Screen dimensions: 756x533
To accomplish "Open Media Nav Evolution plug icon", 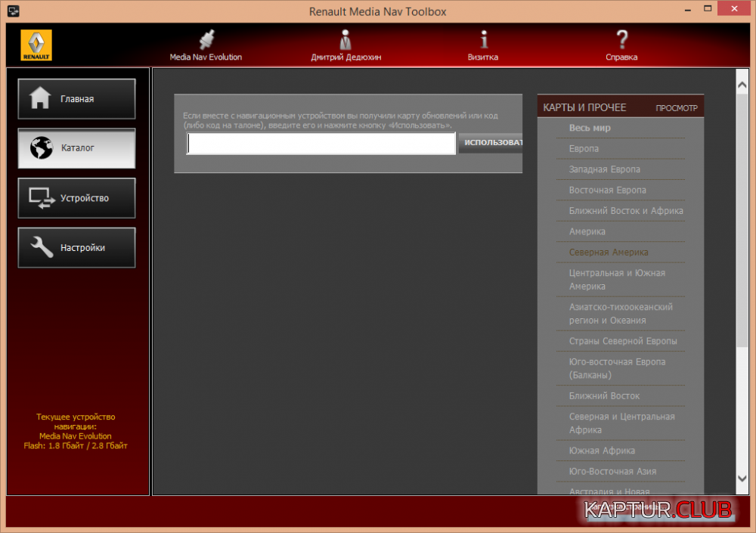I will click(206, 39).
